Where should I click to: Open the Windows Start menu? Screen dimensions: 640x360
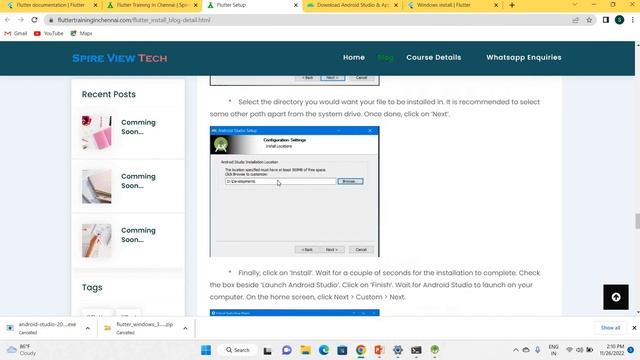(206, 350)
